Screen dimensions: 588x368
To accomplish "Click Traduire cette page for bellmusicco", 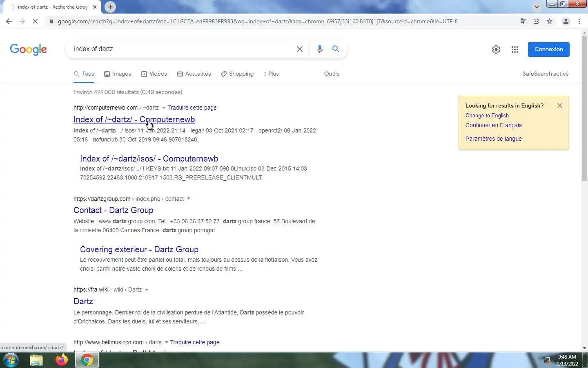I will (x=195, y=343).
